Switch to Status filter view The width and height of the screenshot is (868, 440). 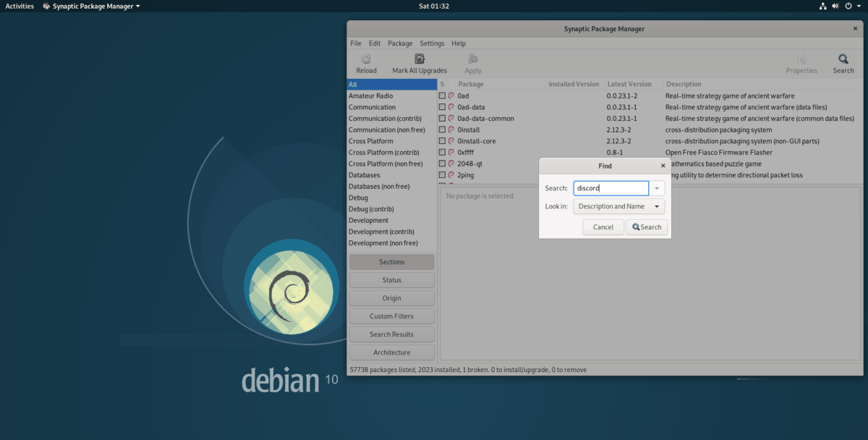392,280
